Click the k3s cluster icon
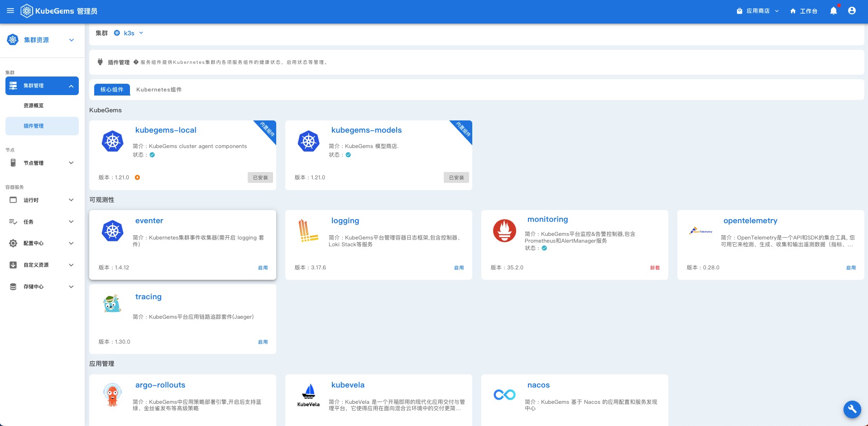868x426 pixels. click(x=117, y=33)
